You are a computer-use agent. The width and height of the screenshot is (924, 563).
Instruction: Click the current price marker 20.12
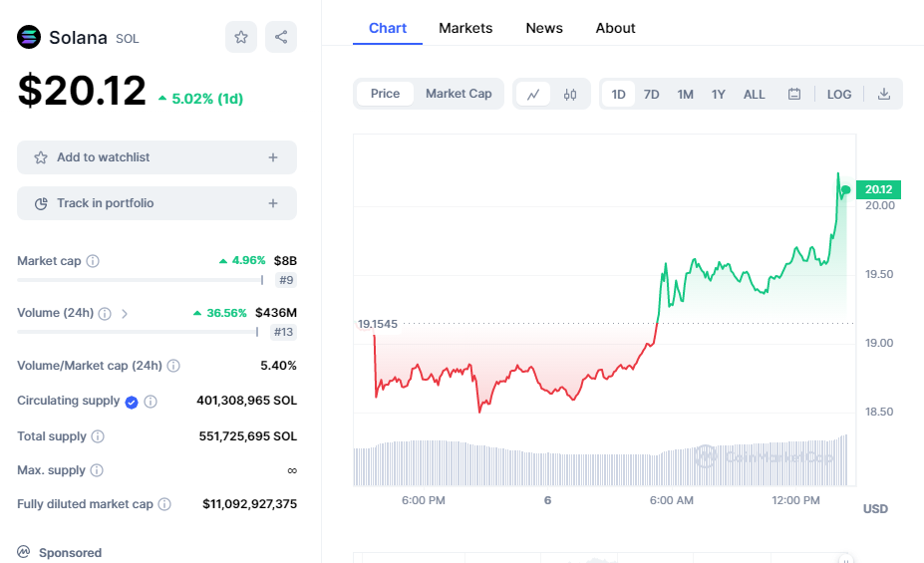coord(878,189)
